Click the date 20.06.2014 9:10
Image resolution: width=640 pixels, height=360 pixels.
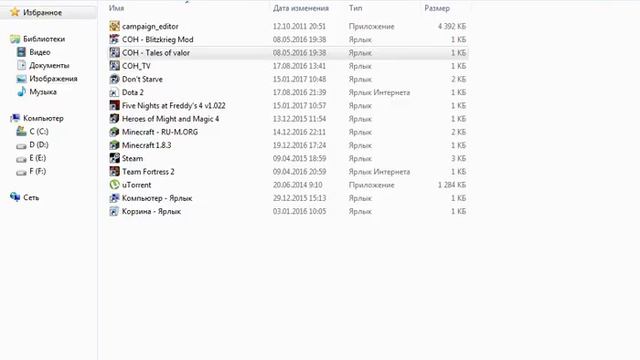(x=298, y=185)
